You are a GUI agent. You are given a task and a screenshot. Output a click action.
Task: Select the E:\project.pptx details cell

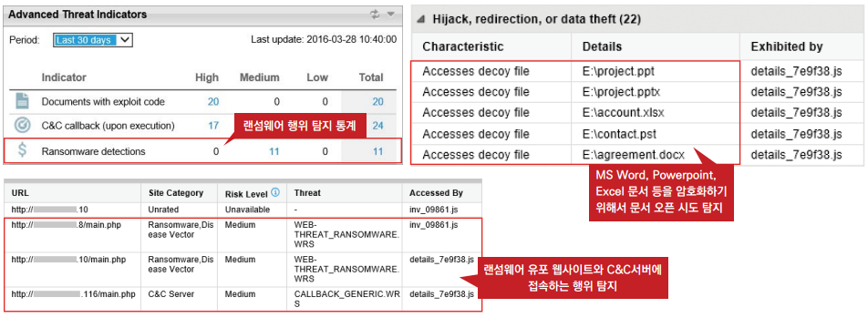(x=621, y=91)
